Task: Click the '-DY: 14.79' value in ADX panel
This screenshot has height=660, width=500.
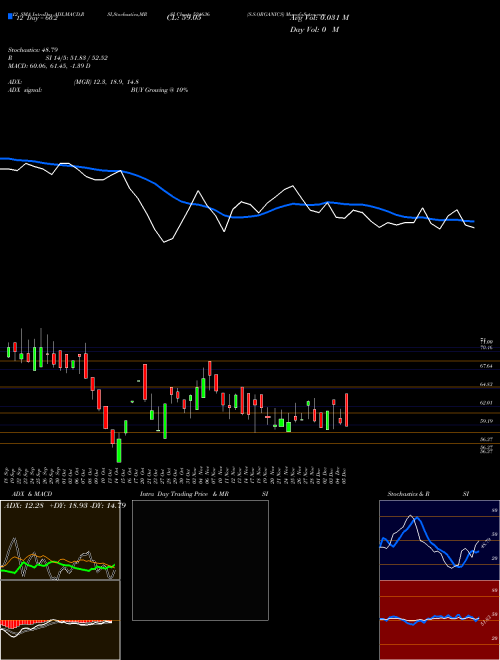Action: [107, 506]
